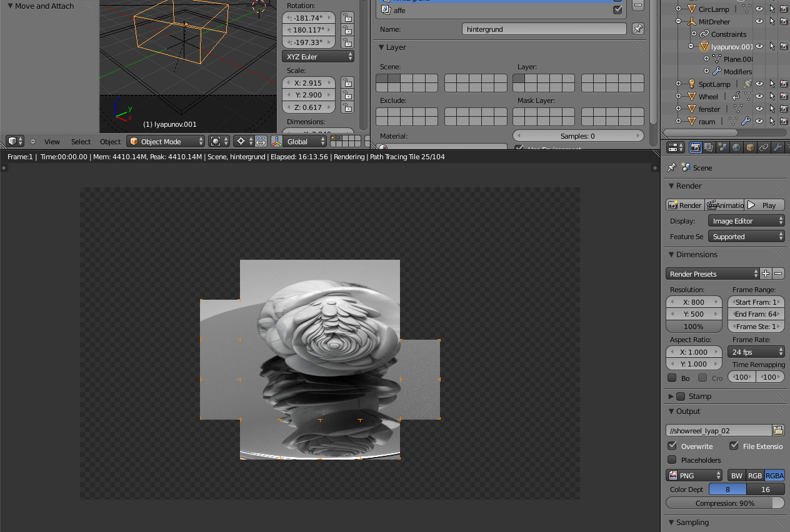
Task: Click the fenster mesh data icon
Action: point(737,109)
